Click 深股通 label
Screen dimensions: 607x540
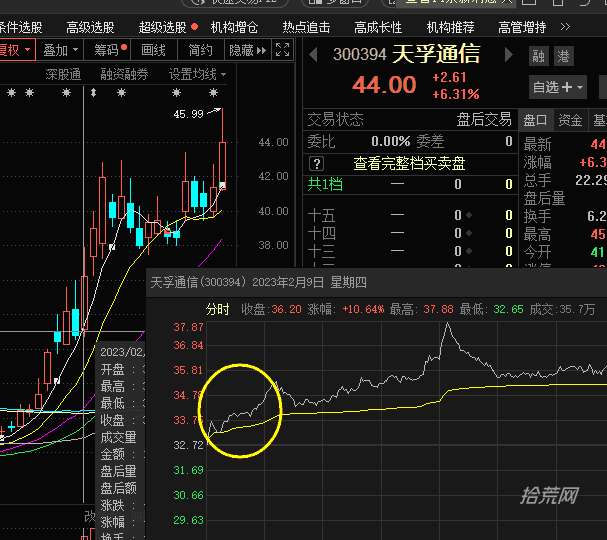click(63, 74)
